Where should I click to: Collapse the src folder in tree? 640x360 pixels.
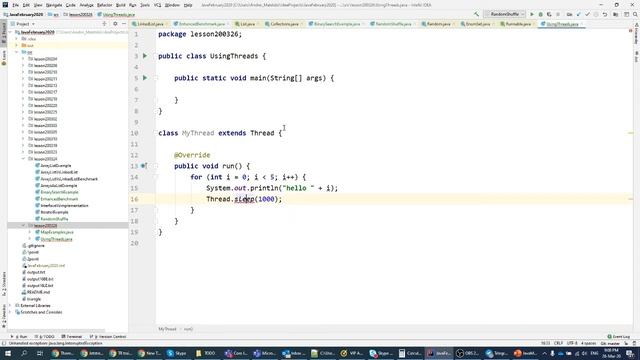[17, 52]
